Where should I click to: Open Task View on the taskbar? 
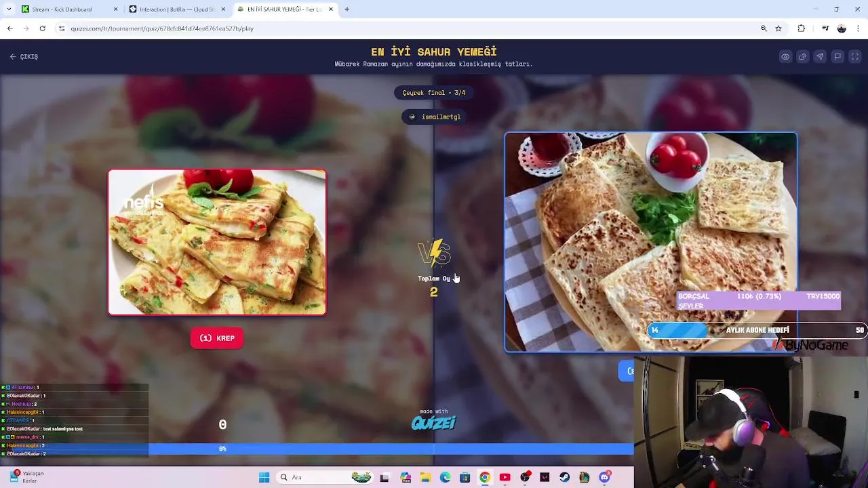[x=385, y=477]
